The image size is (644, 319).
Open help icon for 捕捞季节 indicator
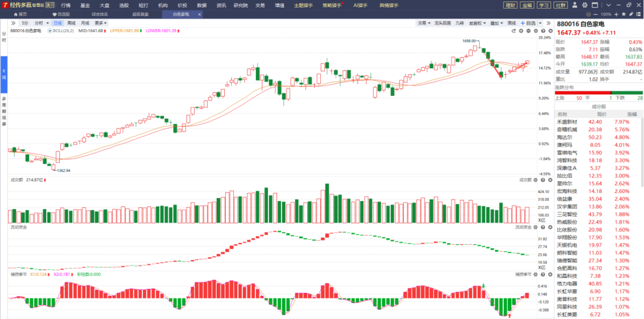[x=543, y=274]
